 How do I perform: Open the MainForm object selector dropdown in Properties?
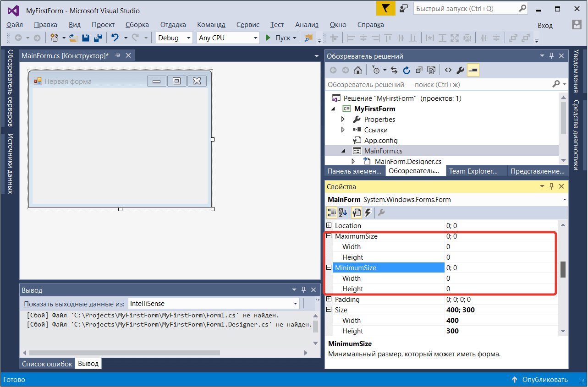[564, 200]
